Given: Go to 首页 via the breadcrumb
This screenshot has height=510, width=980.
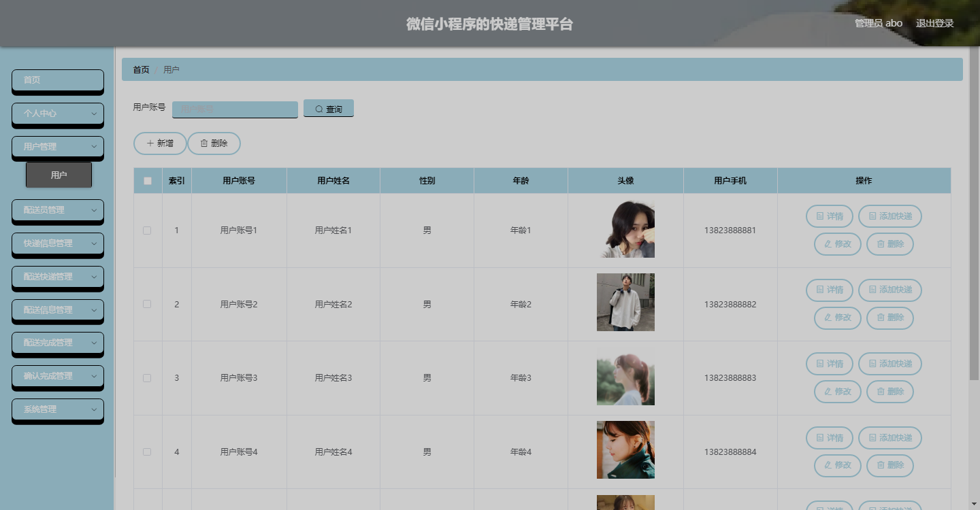Looking at the screenshot, I should [x=141, y=69].
